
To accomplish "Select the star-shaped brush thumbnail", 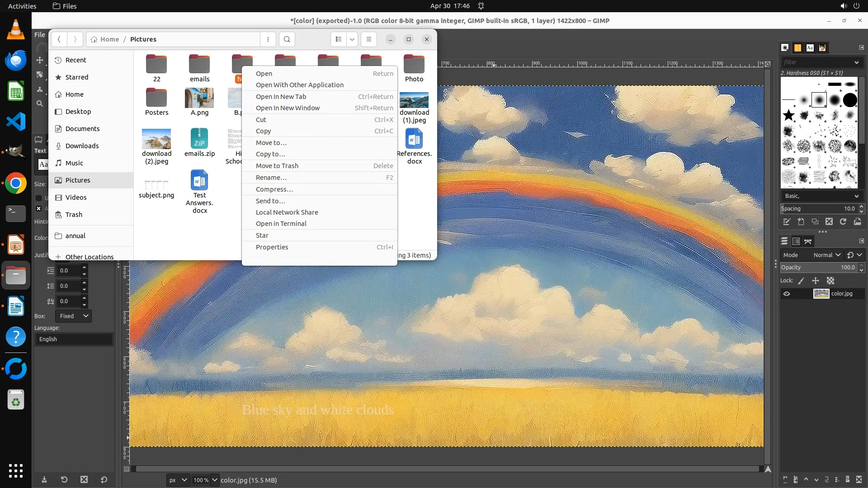I will (789, 115).
